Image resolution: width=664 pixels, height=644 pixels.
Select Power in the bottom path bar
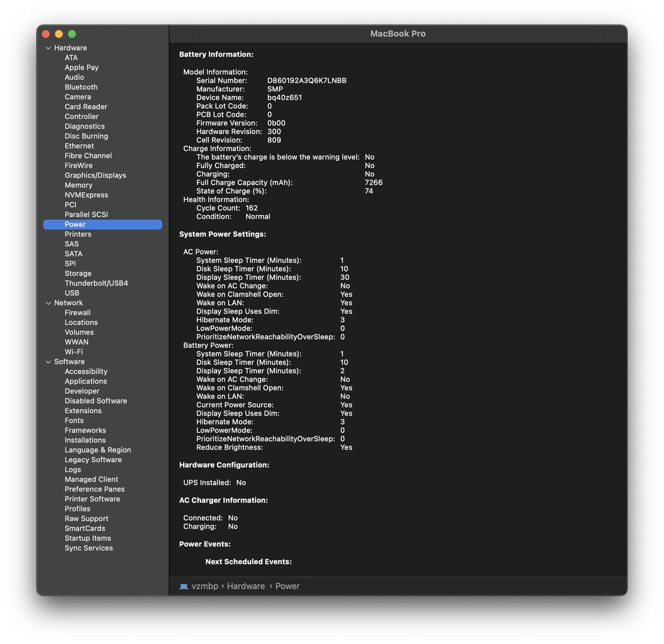288,586
